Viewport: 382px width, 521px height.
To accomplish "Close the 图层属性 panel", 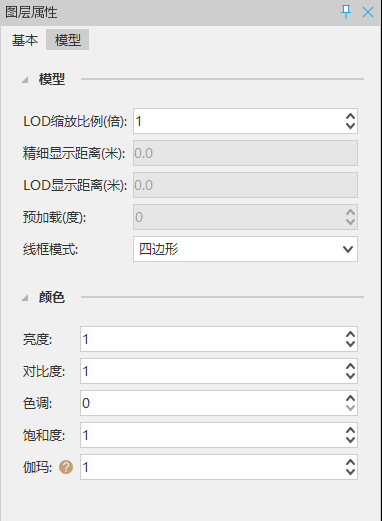I will pyautogui.click(x=368, y=12).
